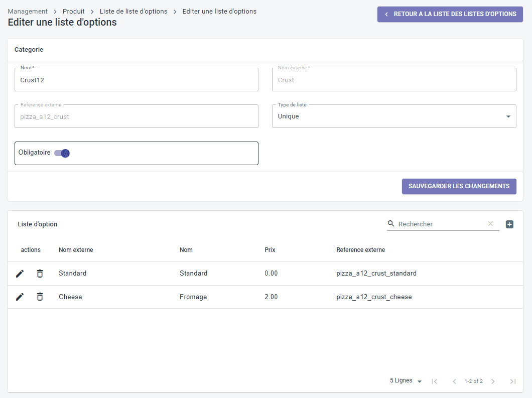This screenshot has height=398, width=532.
Task: Open Management breadcrumb
Action: (28, 11)
